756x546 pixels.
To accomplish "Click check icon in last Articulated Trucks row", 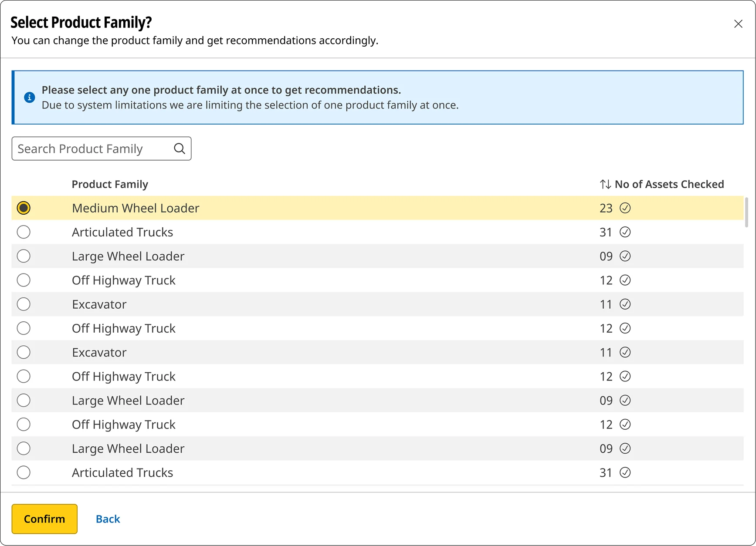I will 625,472.
